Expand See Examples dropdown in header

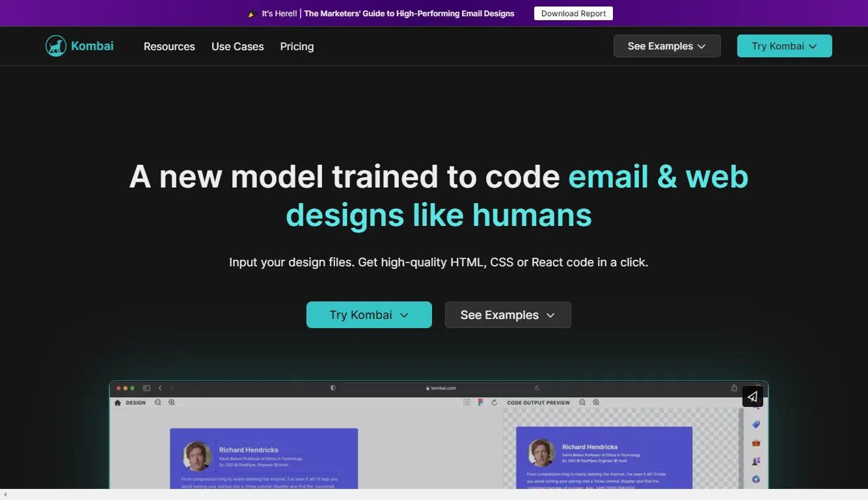click(x=667, y=46)
